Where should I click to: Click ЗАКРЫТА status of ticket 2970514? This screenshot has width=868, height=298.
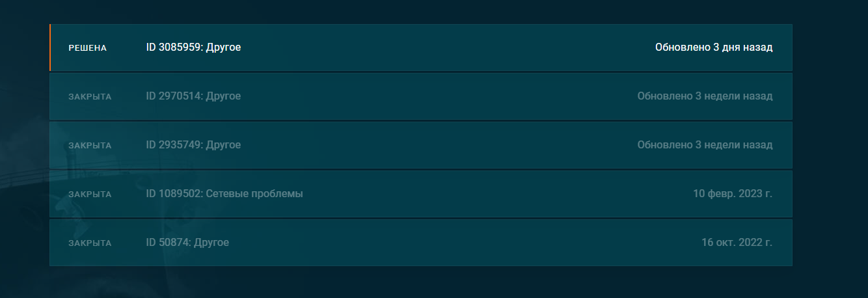point(90,97)
